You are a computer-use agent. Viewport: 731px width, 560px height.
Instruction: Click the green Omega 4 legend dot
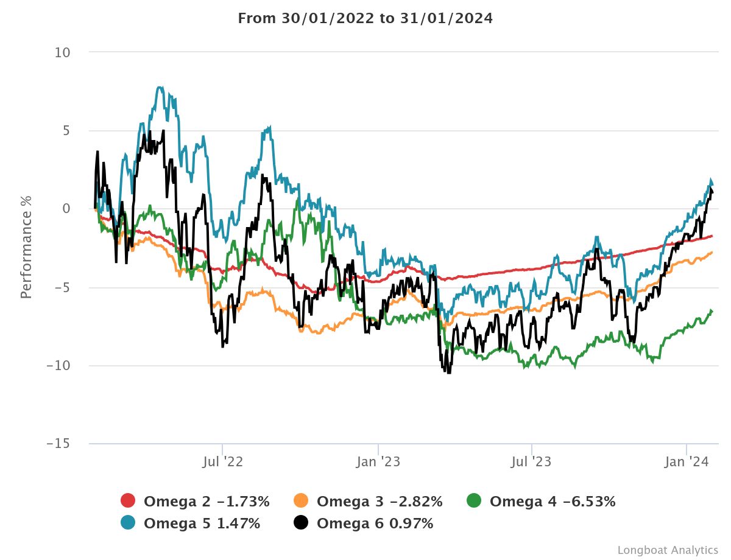pos(474,502)
